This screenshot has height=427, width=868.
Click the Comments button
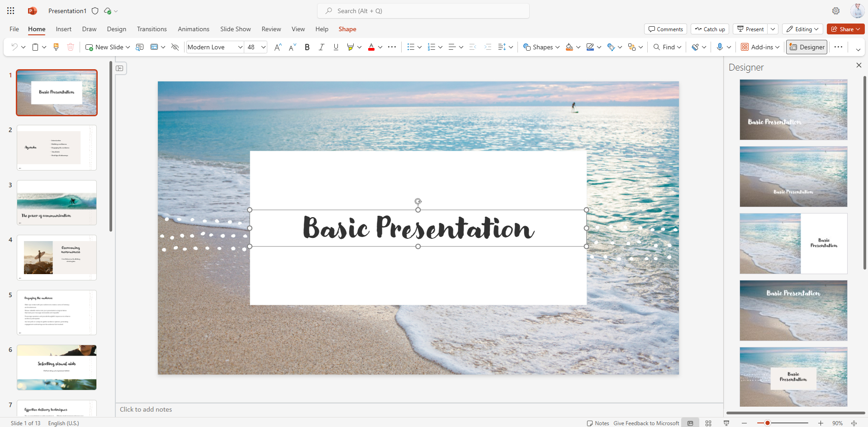point(665,29)
